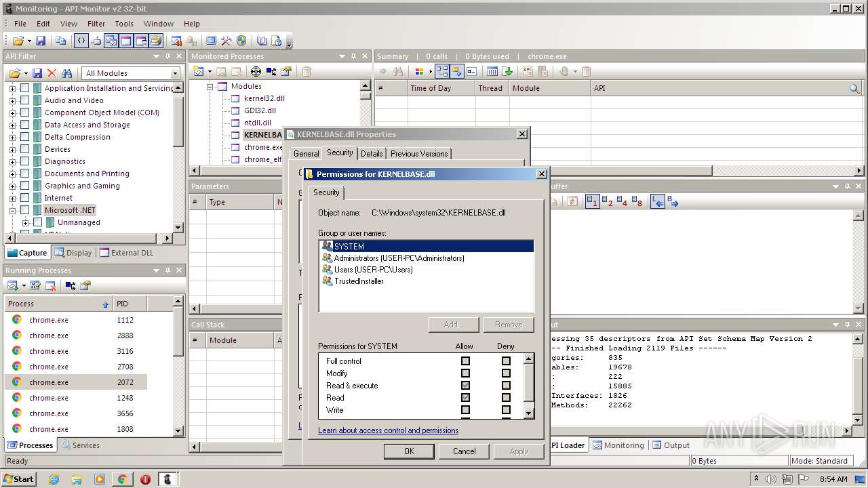Click red delete X in API Filter toolbar
Screen dimensions: 868x488
(x=52, y=73)
